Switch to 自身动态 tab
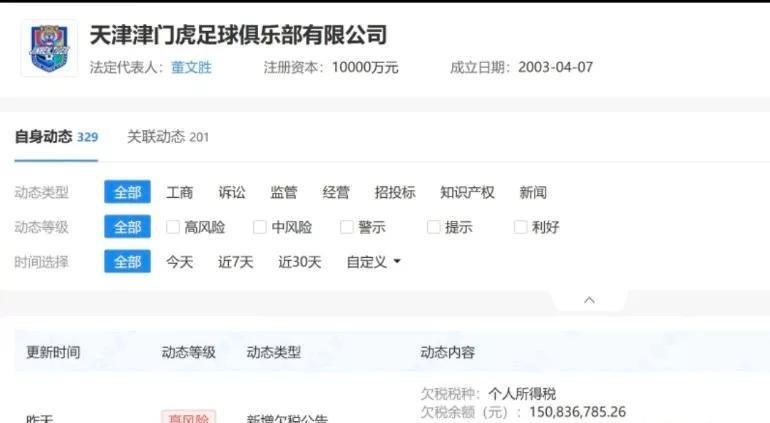770x423 pixels. [56, 137]
